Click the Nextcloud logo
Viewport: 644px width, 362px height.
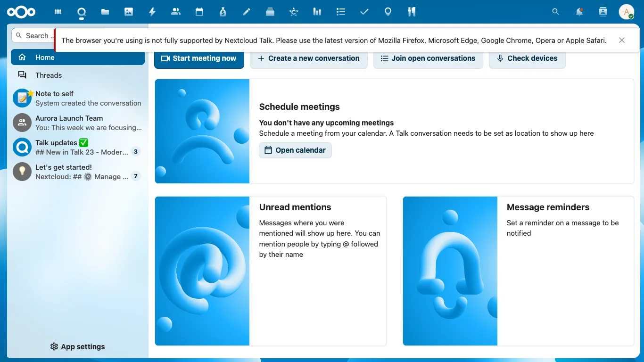coord(21,12)
